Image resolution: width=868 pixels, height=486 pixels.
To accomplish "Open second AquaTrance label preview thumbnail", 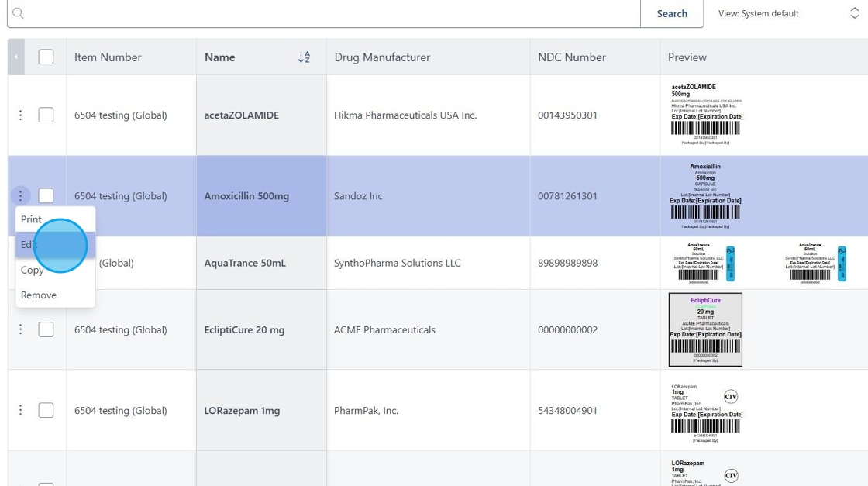I will point(815,263).
